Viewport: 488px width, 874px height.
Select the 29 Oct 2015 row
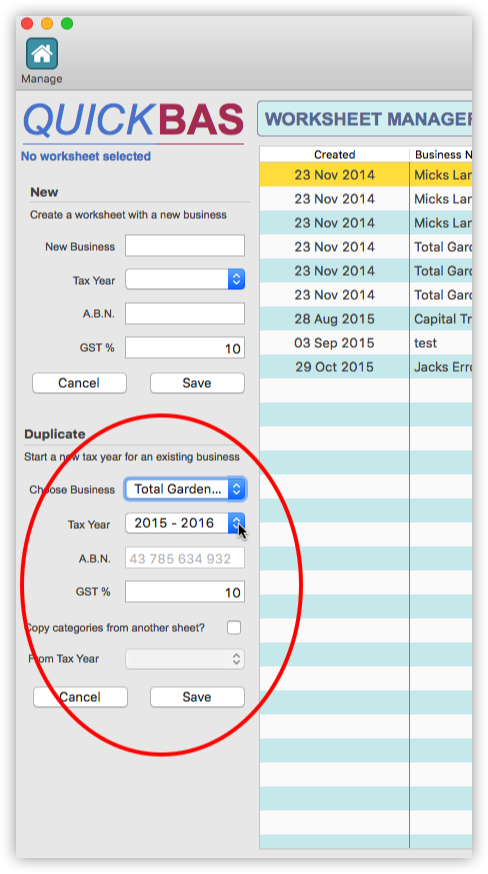[x=366, y=367]
